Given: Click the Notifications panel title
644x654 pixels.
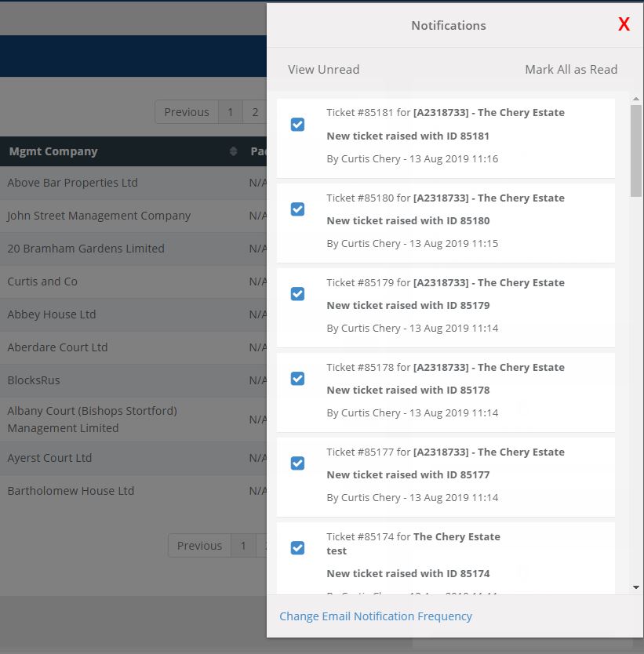Looking at the screenshot, I should pyautogui.click(x=449, y=25).
